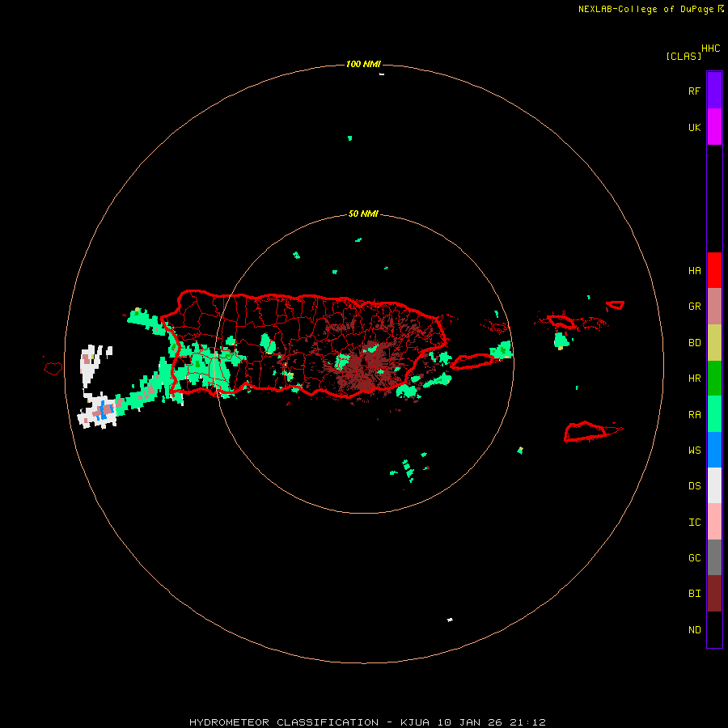
Task: Click the "10 JAN 26" date text
Action: tap(470, 722)
